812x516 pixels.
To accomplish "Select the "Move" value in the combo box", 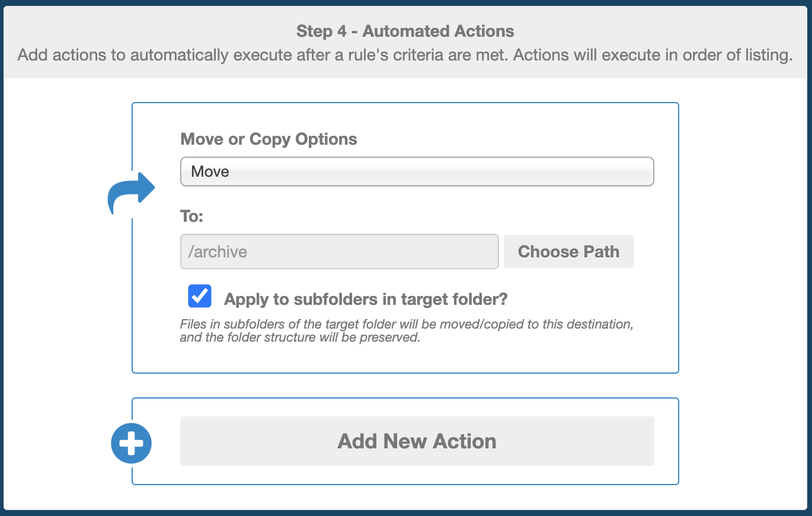I will 210,171.
